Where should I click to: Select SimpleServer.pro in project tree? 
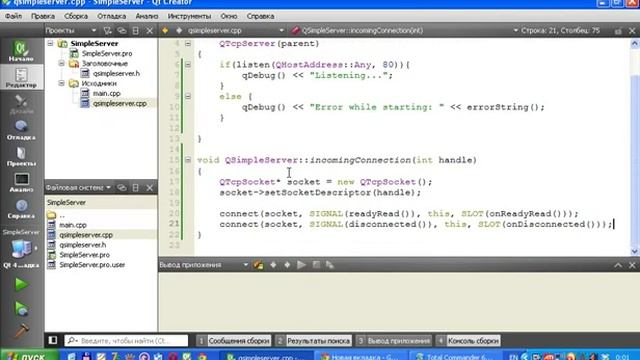pyautogui.click(x=107, y=53)
